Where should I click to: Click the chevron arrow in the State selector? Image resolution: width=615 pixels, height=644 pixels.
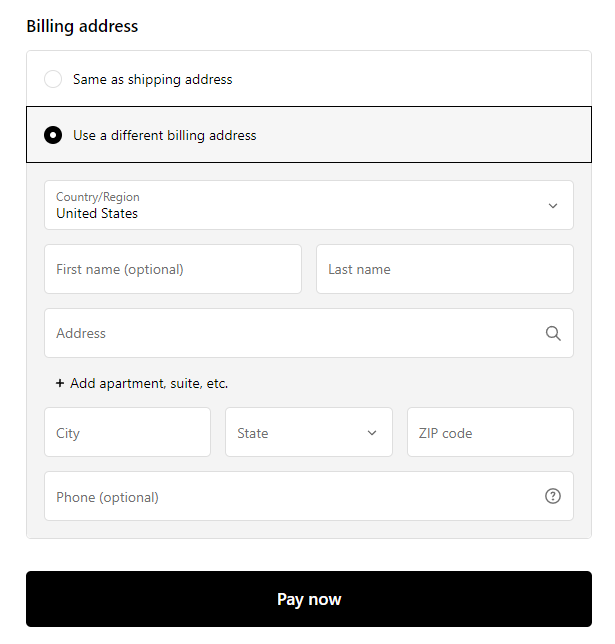tap(372, 433)
